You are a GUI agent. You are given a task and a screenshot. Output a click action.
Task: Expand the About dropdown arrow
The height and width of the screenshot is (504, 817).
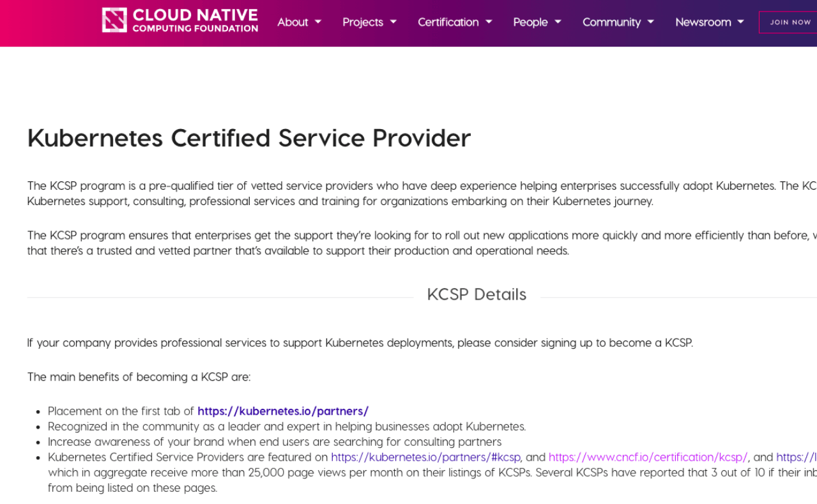point(317,22)
